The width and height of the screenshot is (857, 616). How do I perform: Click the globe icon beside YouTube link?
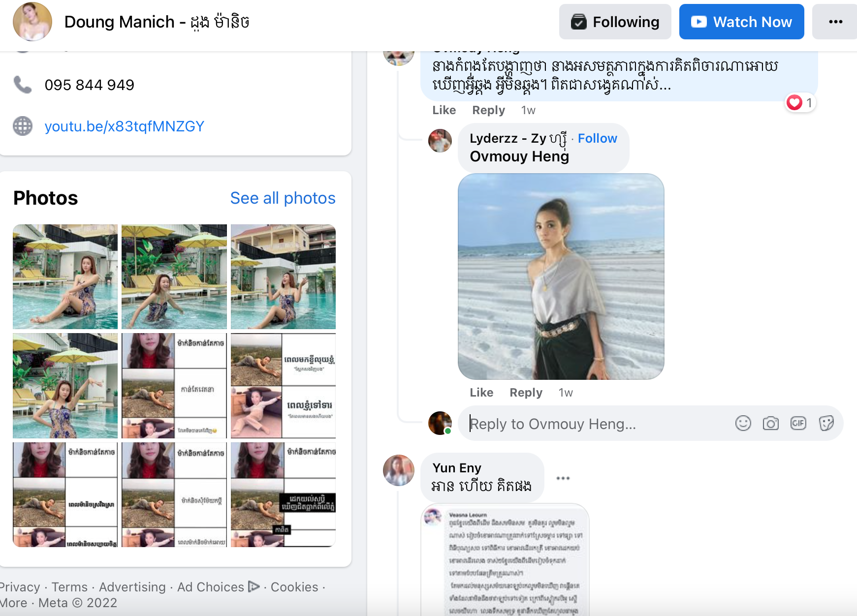tap(23, 126)
